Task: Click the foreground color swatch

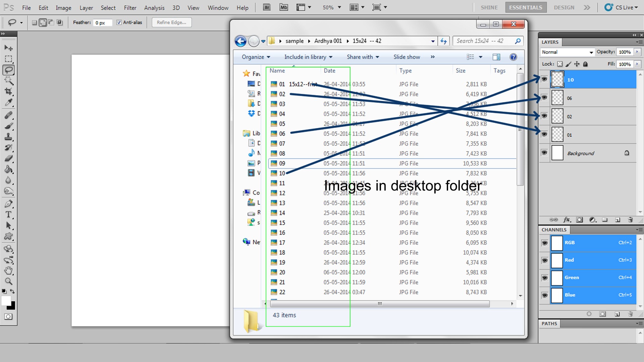Action: 6,301
